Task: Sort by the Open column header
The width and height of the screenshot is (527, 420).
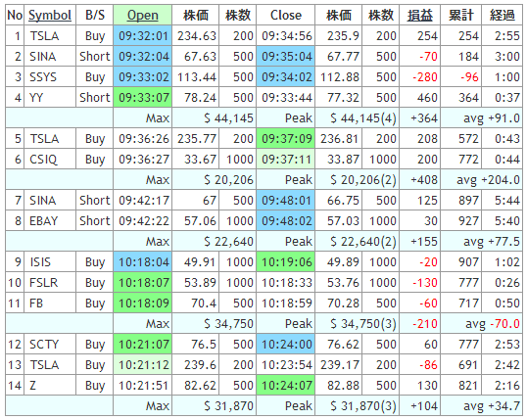Action: (x=142, y=15)
